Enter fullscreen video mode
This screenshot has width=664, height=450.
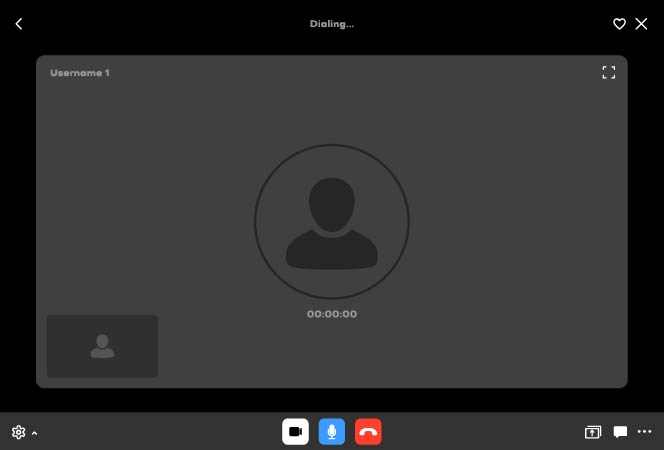click(608, 73)
